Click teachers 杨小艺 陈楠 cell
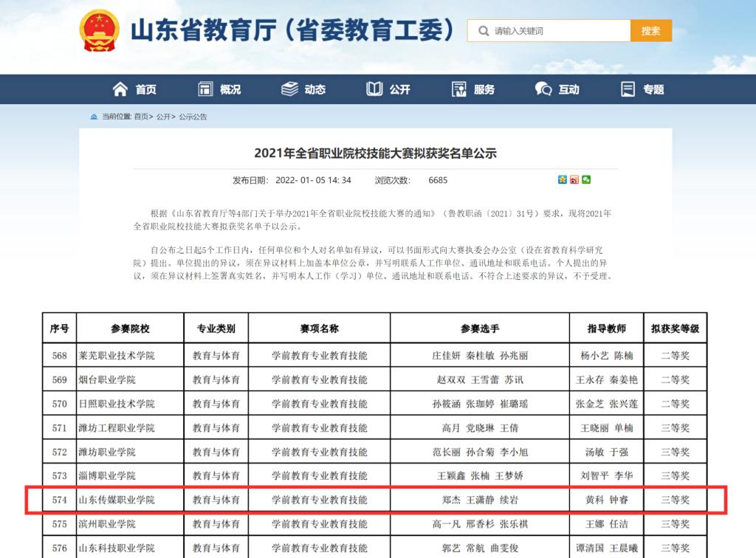This screenshot has height=558, width=756. 607,356
